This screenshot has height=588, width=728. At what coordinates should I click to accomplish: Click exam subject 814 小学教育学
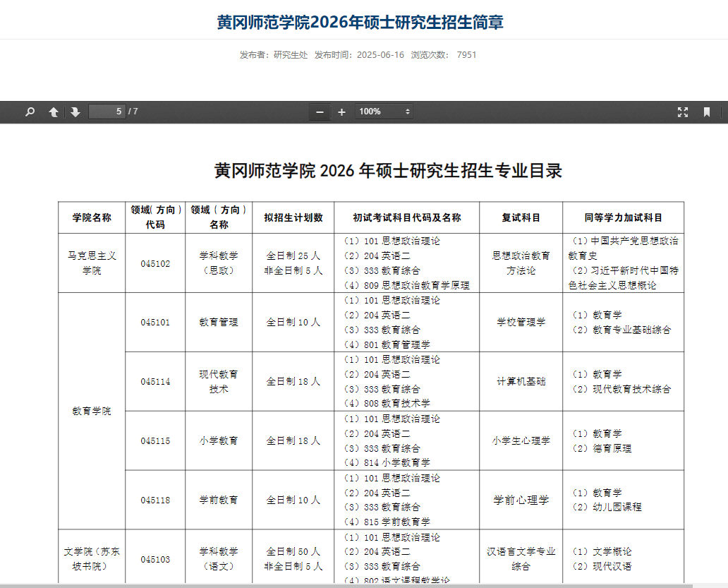397,462
